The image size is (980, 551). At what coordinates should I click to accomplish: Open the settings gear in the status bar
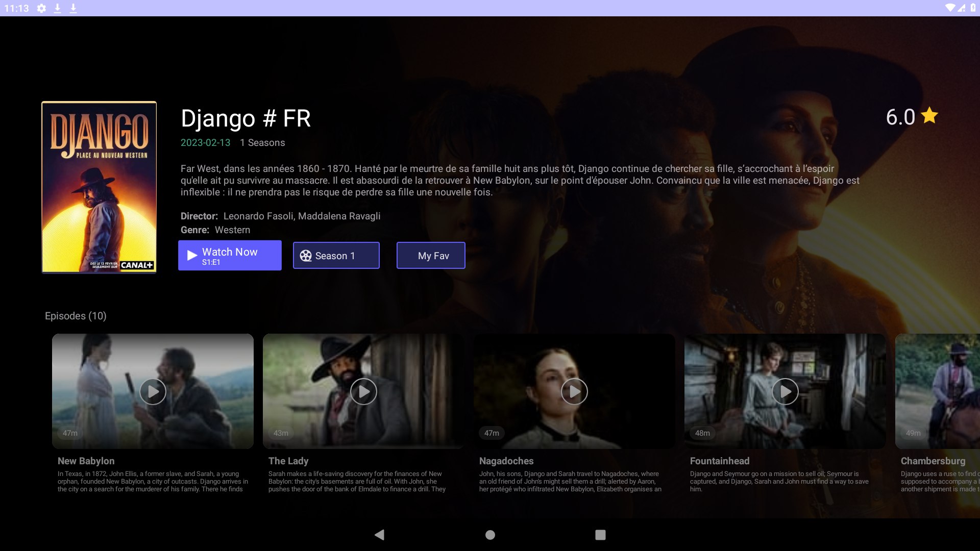point(42,8)
